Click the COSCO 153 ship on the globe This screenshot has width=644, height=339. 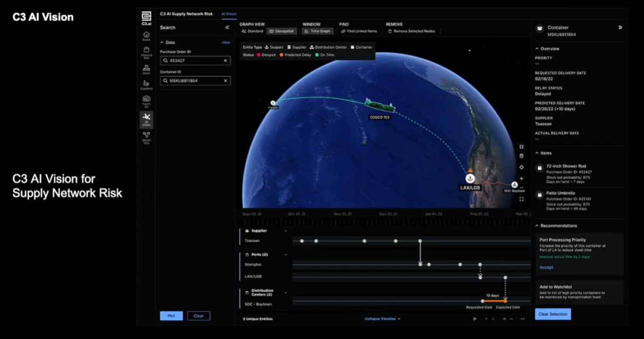tap(380, 106)
